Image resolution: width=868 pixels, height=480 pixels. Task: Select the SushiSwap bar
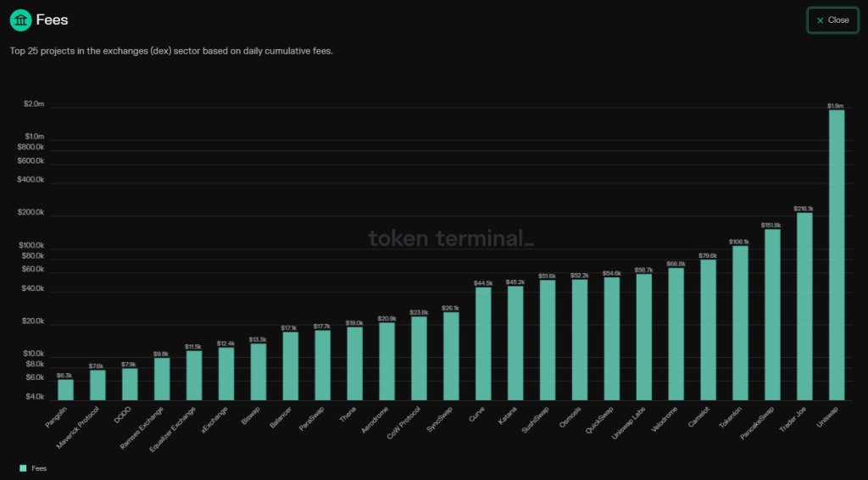[x=548, y=339]
